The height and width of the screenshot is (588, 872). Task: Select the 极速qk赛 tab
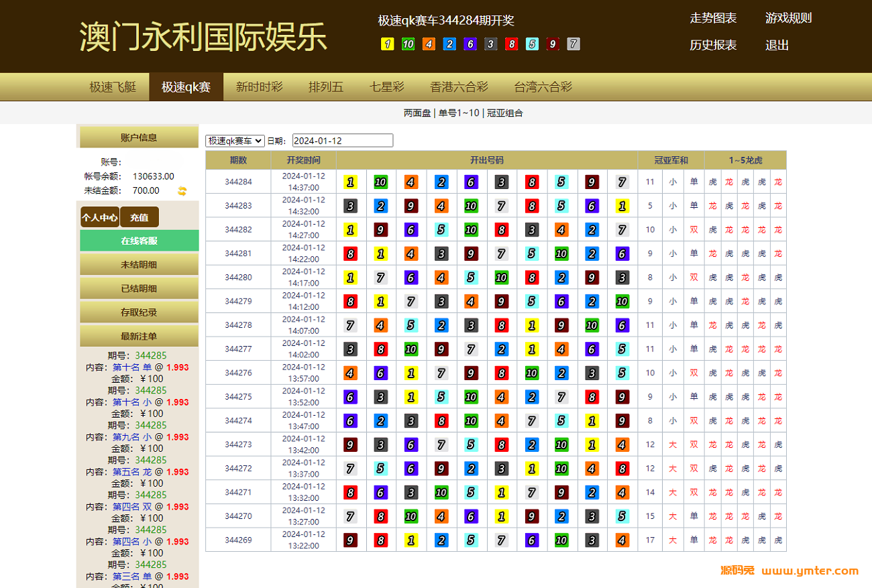pos(186,87)
